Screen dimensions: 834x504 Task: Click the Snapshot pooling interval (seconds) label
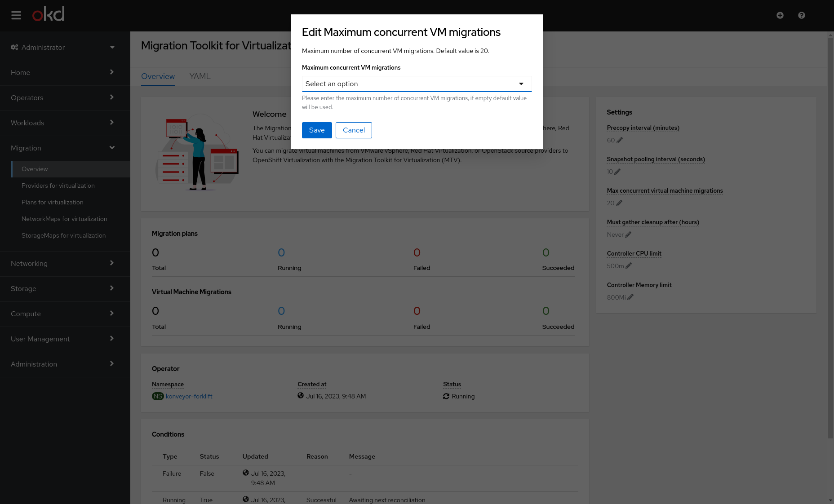[x=656, y=159]
